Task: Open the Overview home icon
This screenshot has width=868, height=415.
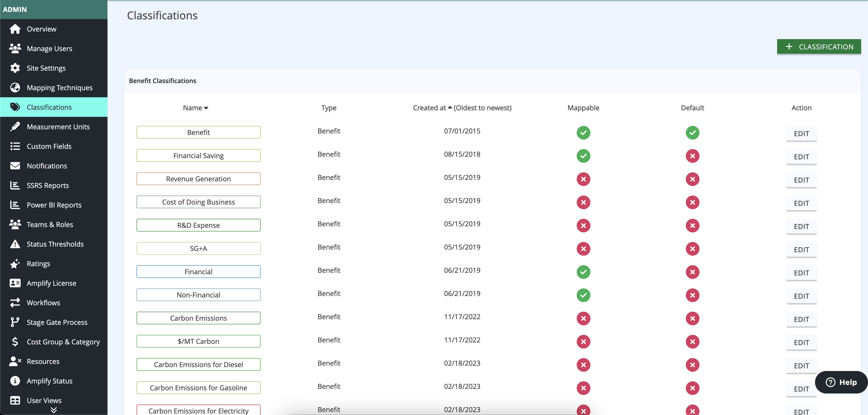Action: [15, 29]
